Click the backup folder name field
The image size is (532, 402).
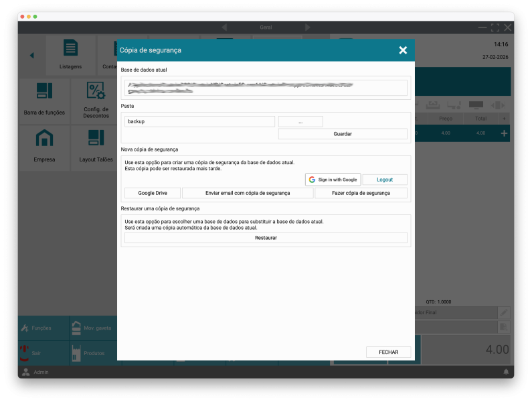point(199,121)
